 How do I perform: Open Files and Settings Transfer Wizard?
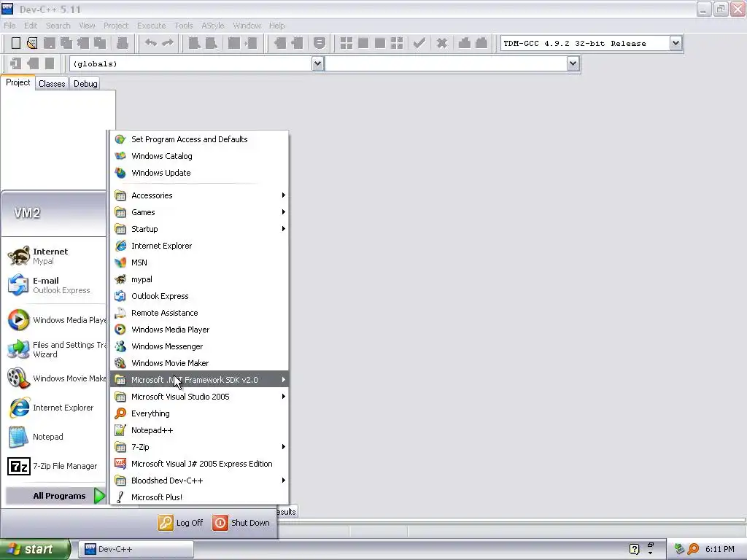pyautogui.click(x=55, y=349)
